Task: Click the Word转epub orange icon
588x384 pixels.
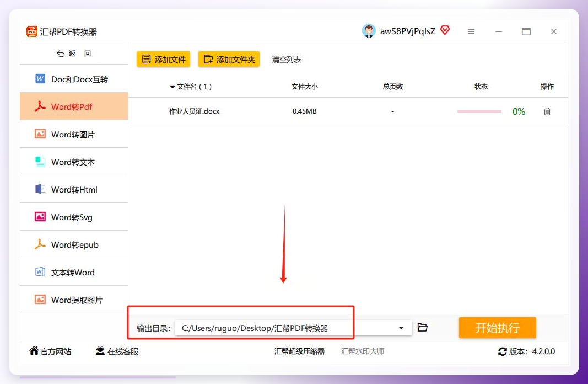Action: coord(40,244)
